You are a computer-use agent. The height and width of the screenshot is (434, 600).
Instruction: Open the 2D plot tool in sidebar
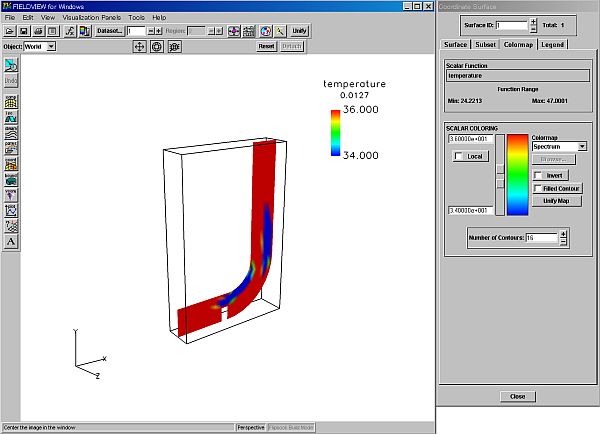(11, 211)
